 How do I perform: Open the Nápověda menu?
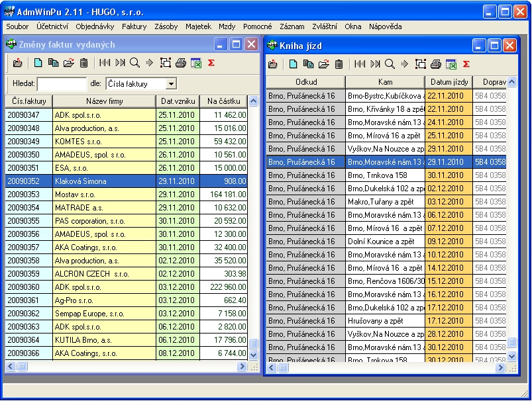coord(385,26)
